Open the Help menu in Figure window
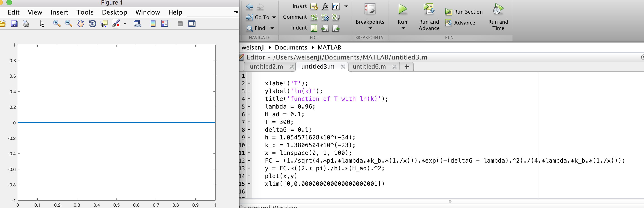The height and width of the screenshot is (208, 644). [x=175, y=12]
